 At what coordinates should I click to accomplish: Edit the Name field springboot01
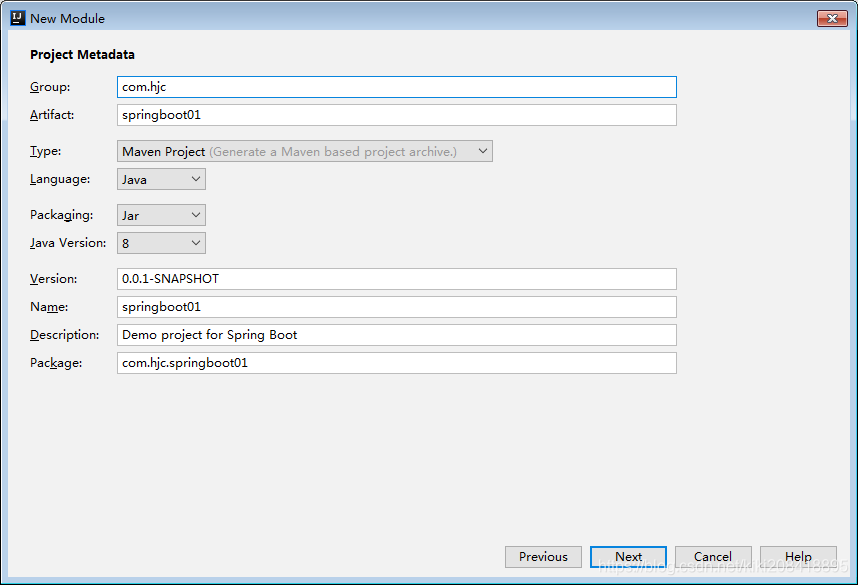coord(397,307)
